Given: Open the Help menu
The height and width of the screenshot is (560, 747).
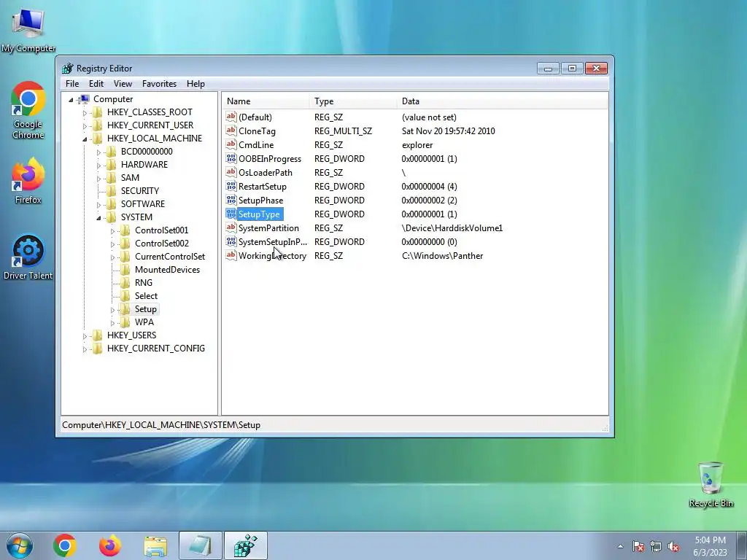Looking at the screenshot, I should [x=196, y=84].
